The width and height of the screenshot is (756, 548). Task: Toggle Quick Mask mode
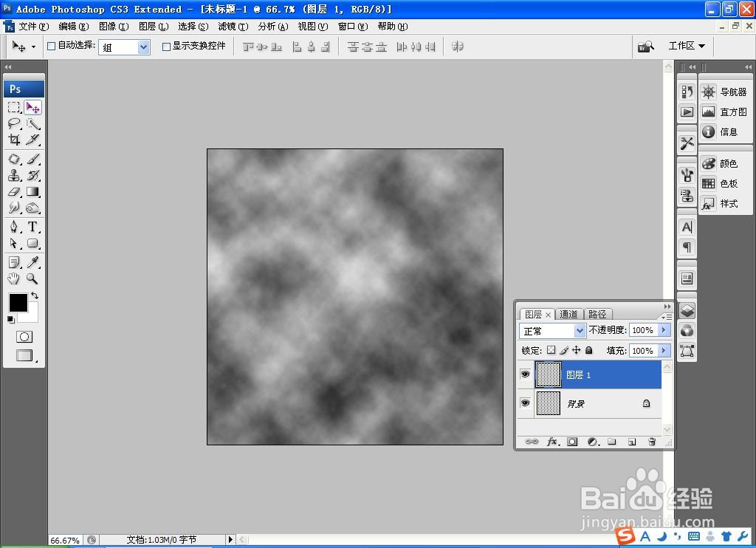tap(24, 337)
